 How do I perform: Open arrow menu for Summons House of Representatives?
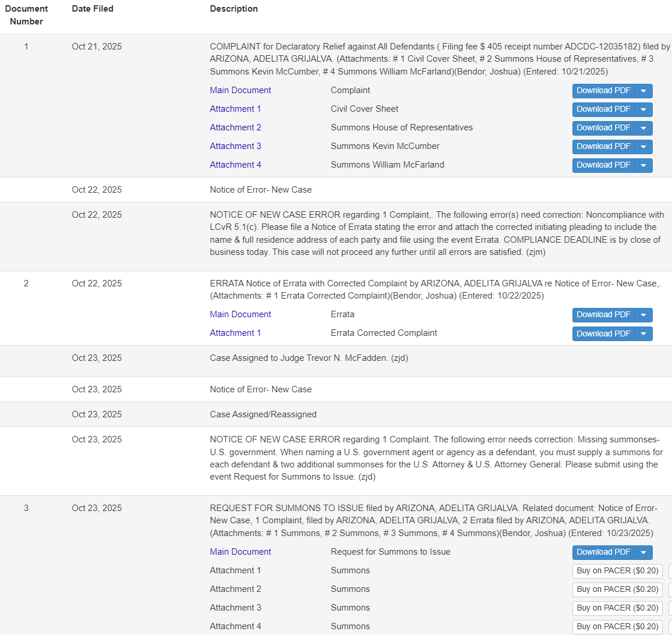(x=643, y=128)
